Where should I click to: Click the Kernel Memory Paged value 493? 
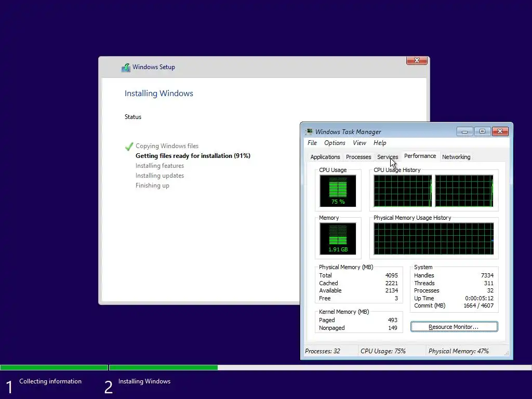[x=393, y=320]
